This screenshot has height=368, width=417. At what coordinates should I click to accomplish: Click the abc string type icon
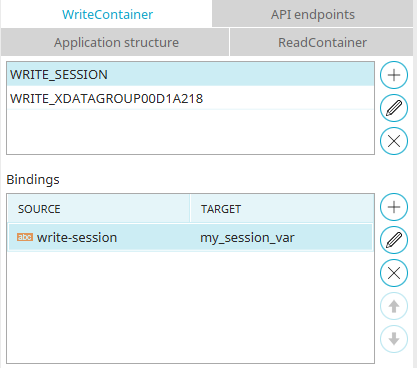click(25, 237)
